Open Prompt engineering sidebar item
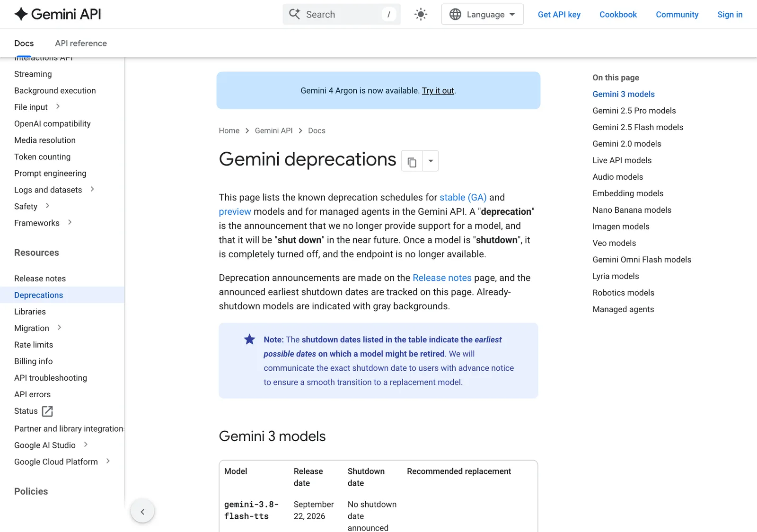757x532 pixels. (50, 173)
